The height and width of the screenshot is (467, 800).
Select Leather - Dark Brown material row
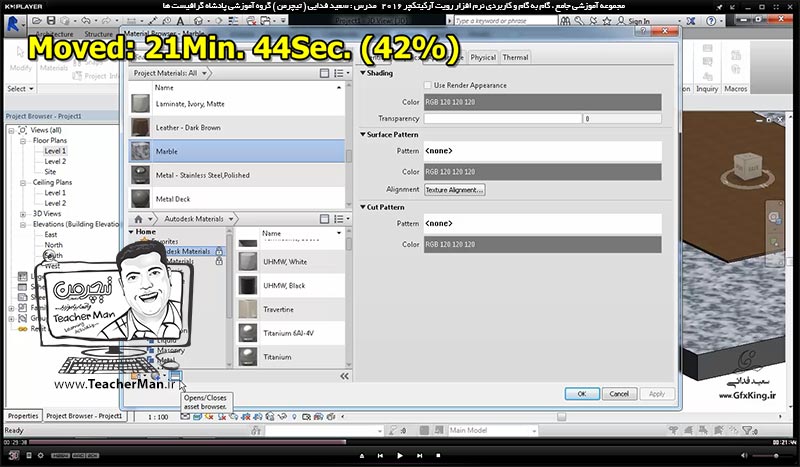click(237, 128)
